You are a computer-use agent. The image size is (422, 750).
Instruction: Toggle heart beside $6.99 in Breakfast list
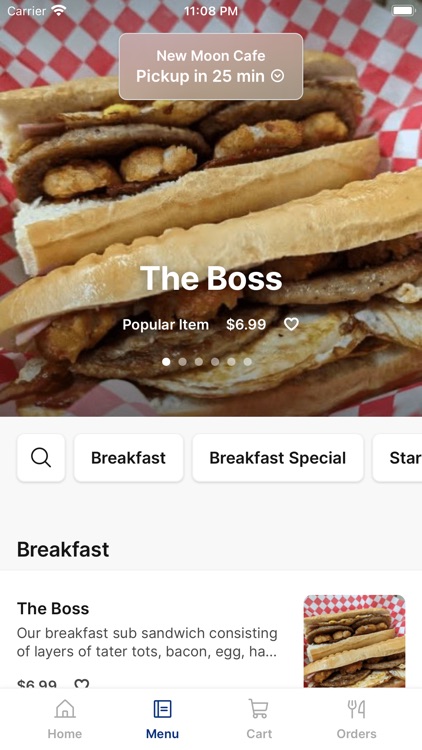coord(82,684)
